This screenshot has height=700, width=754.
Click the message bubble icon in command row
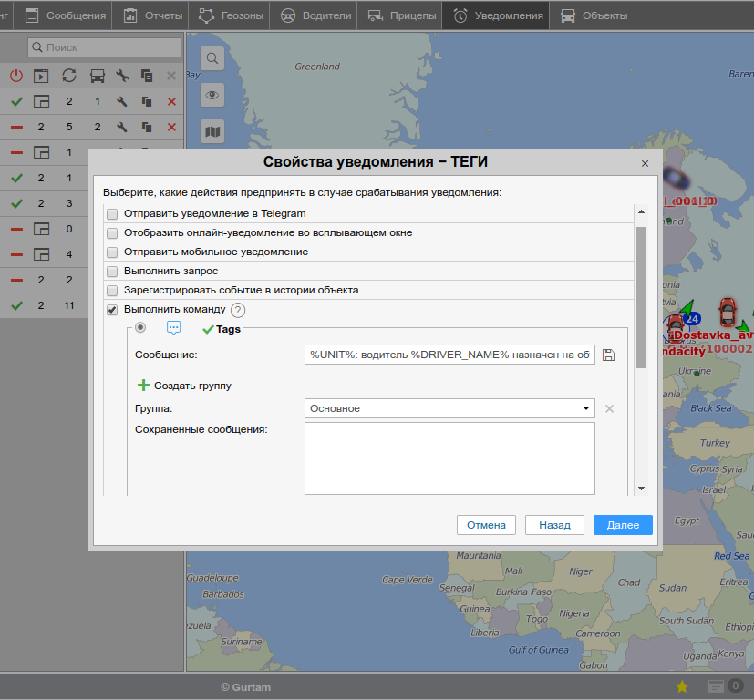[x=174, y=328]
